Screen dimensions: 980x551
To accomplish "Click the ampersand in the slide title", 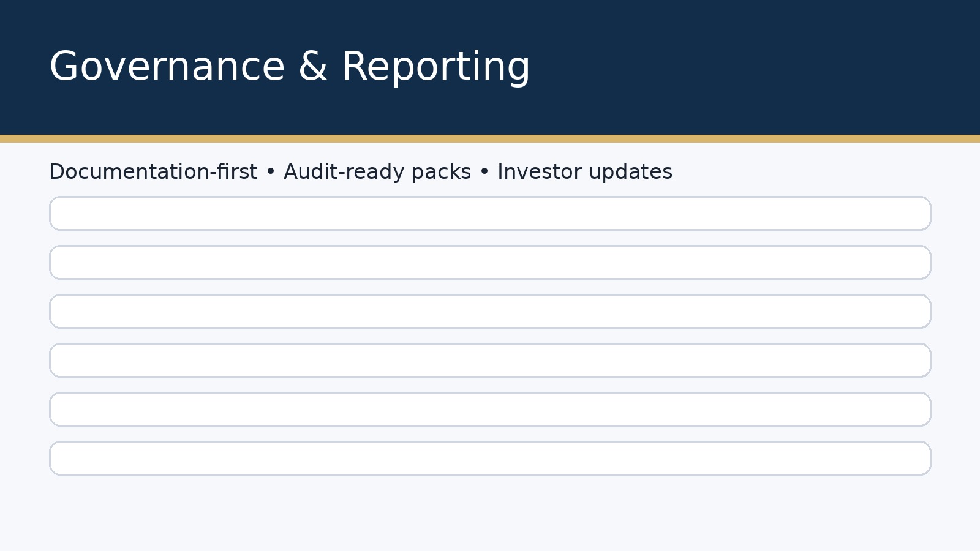I will [313, 67].
